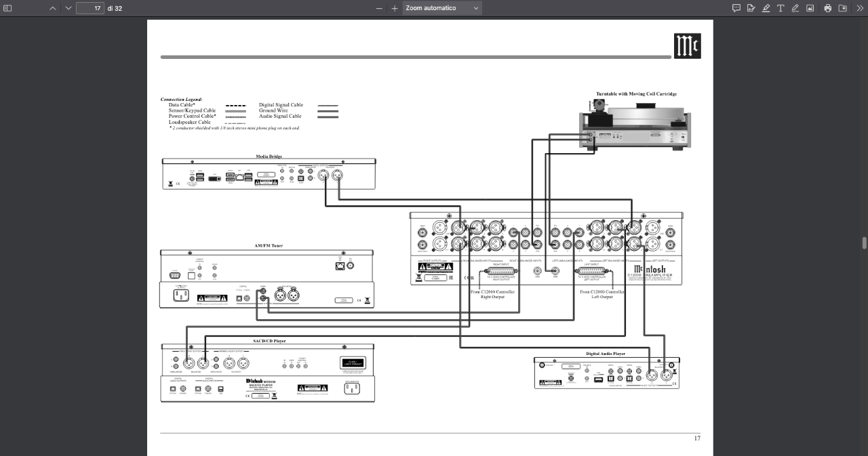Toggle the sidebar panel
Viewport: 868px width, 456px height.
click(x=8, y=8)
